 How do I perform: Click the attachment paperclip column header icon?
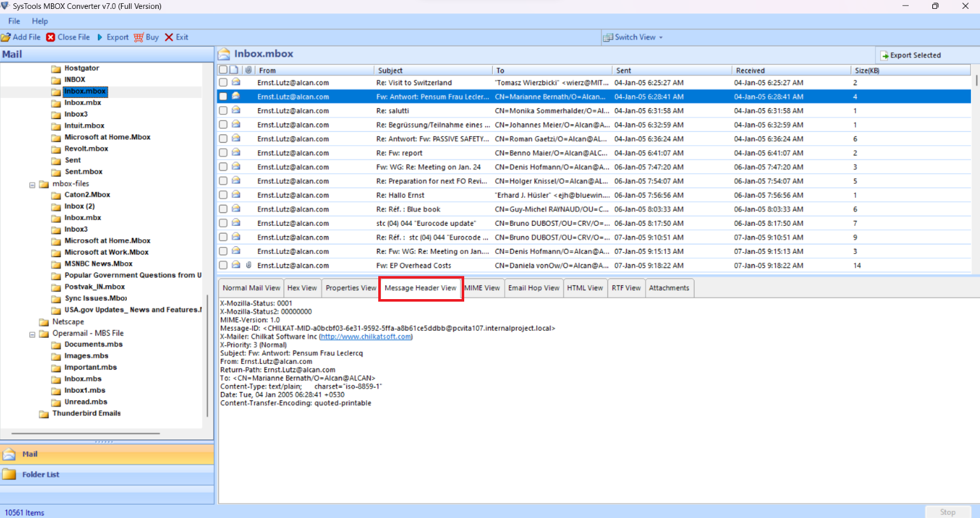(x=248, y=69)
